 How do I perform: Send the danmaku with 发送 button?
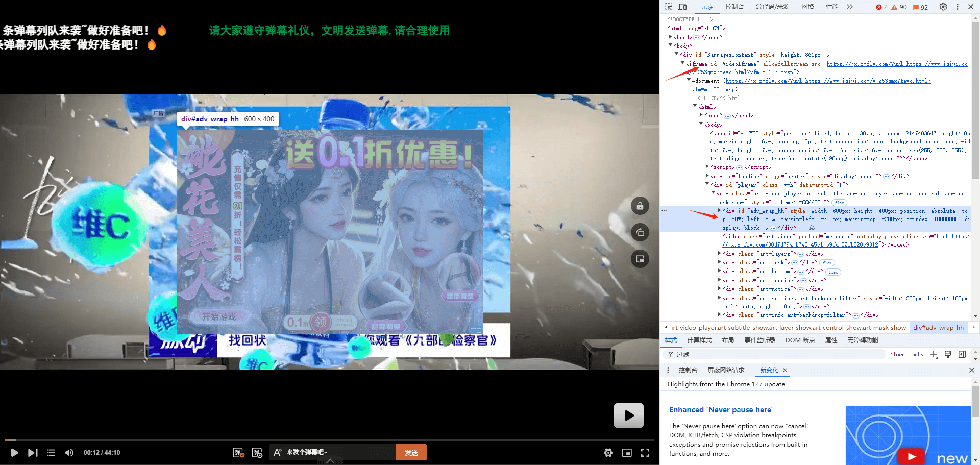pyautogui.click(x=411, y=452)
